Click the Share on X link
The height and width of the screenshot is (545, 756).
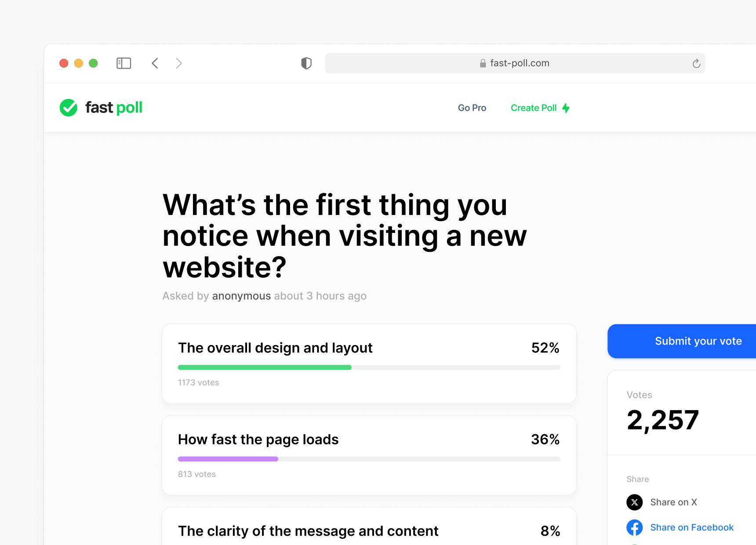coord(673,502)
